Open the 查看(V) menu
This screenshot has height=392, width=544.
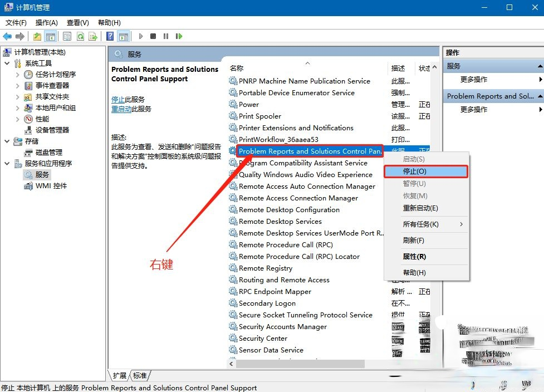pos(78,23)
